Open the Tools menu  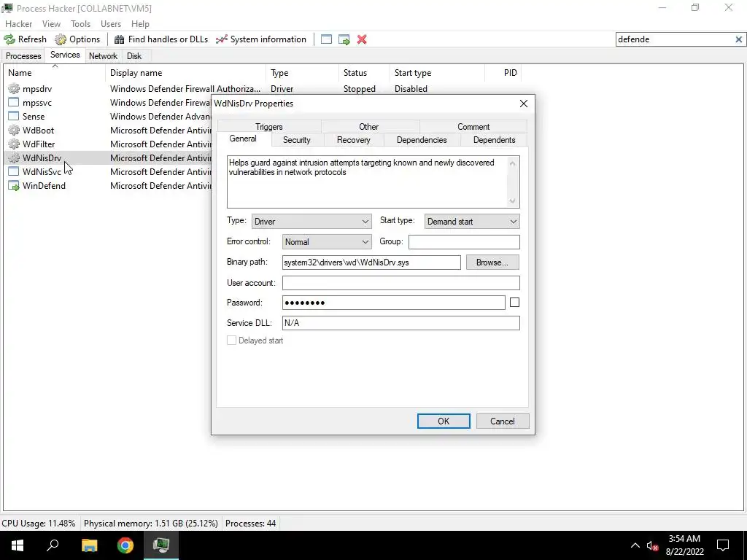coord(80,24)
